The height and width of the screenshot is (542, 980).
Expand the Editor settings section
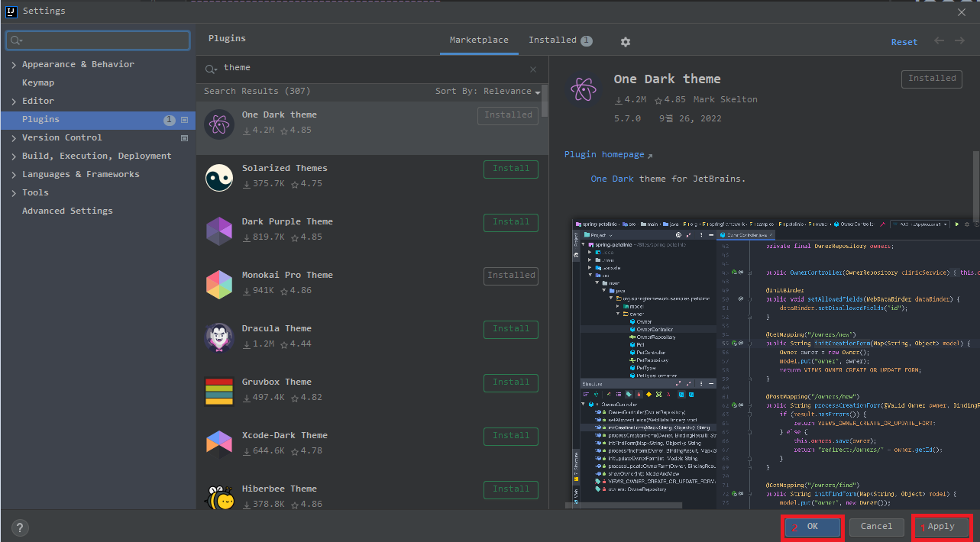(14, 102)
